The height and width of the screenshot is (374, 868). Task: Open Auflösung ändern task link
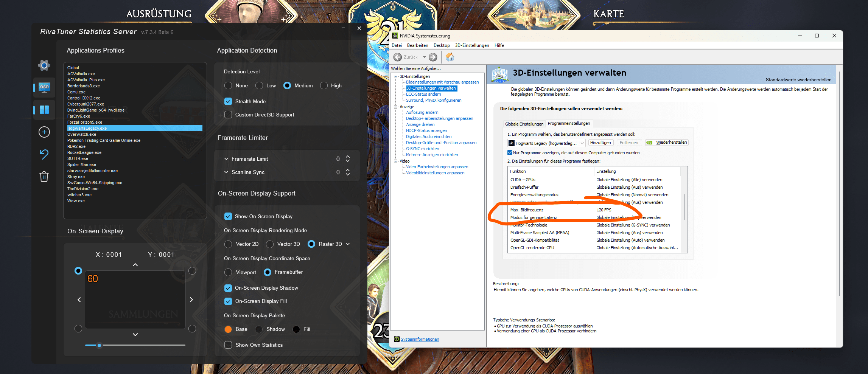(x=422, y=112)
